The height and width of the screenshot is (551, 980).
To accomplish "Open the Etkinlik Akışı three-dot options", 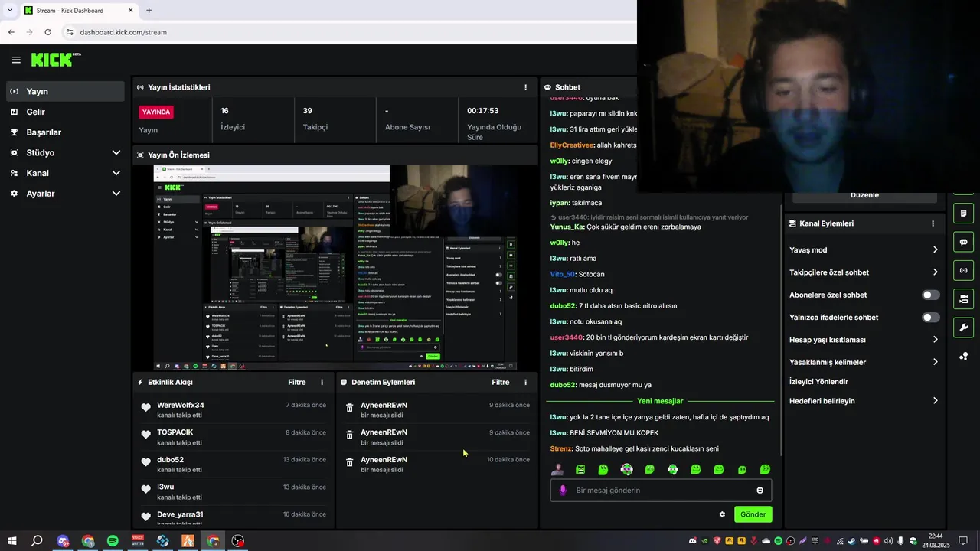I will pyautogui.click(x=322, y=382).
